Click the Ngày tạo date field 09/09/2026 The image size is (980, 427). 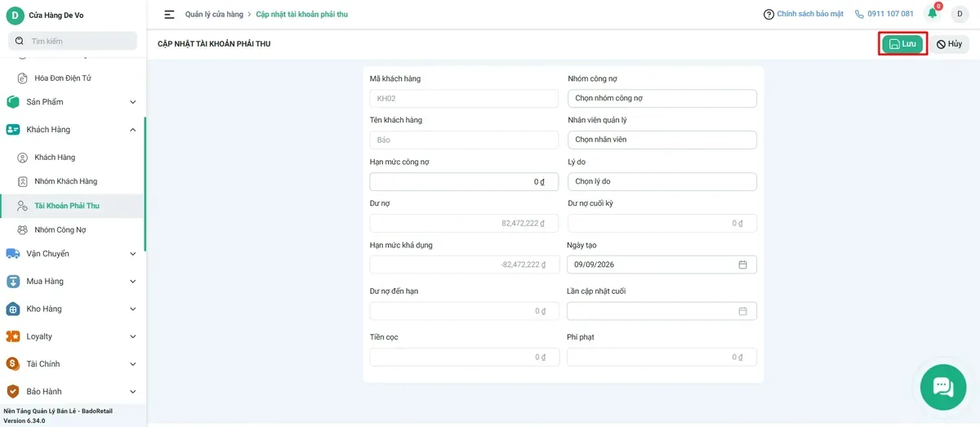661,265
